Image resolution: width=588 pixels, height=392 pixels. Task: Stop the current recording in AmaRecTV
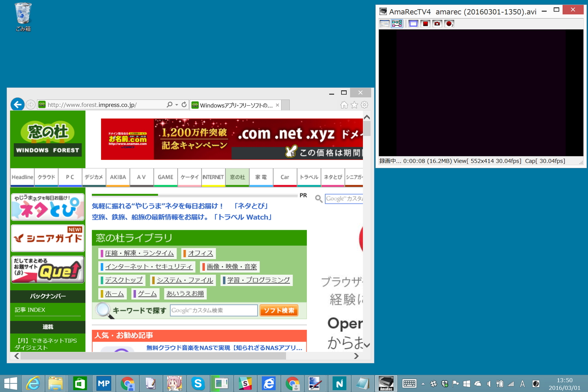[x=425, y=23]
